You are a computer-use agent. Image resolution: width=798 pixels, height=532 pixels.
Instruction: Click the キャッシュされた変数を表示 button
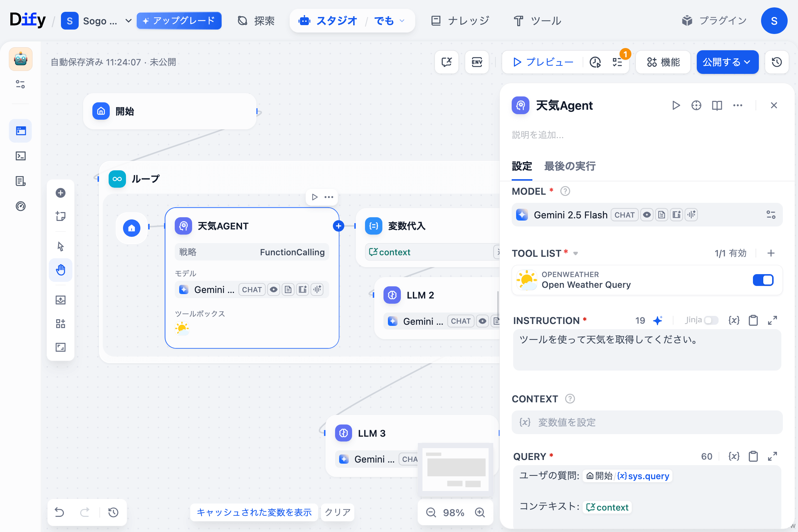254,512
